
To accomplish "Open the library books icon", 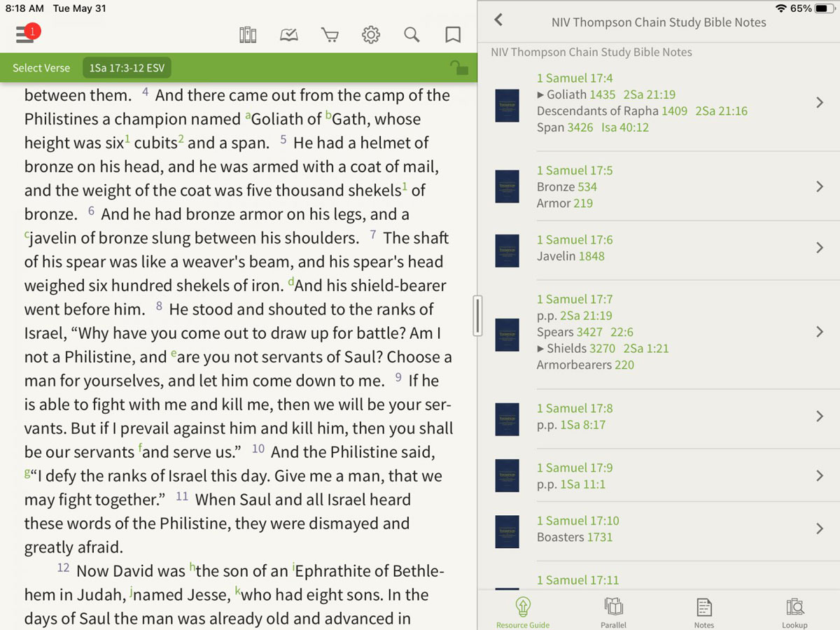I will (x=248, y=35).
